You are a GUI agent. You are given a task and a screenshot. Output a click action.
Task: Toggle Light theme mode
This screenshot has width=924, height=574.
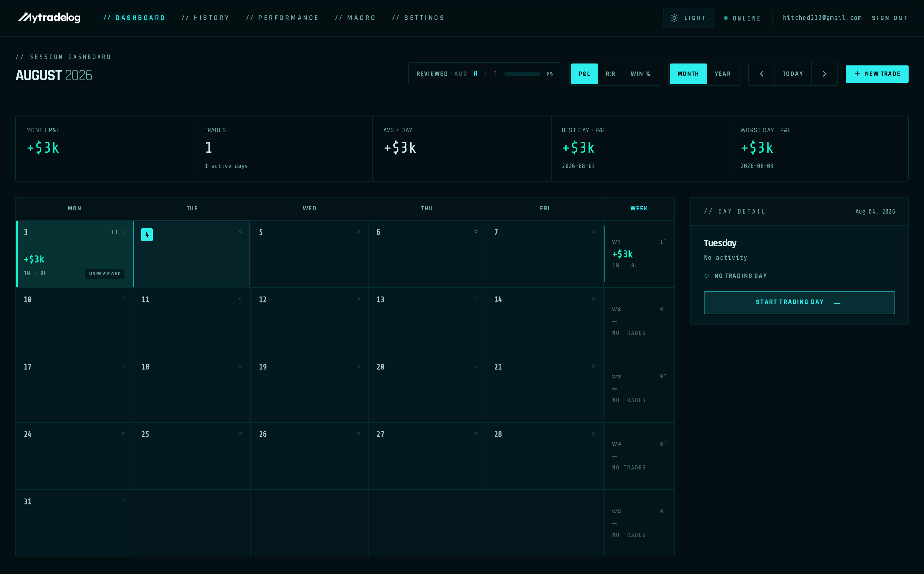pos(688,18)
